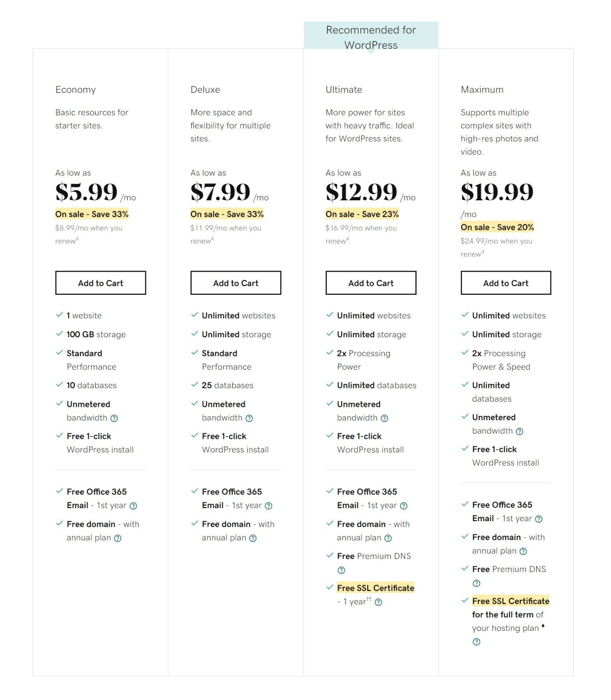Image resolution: width=611 pixels, height=700 pixels.
Task: Click Deluxe Office 365 Email help icon
Action: click(269, 506)
